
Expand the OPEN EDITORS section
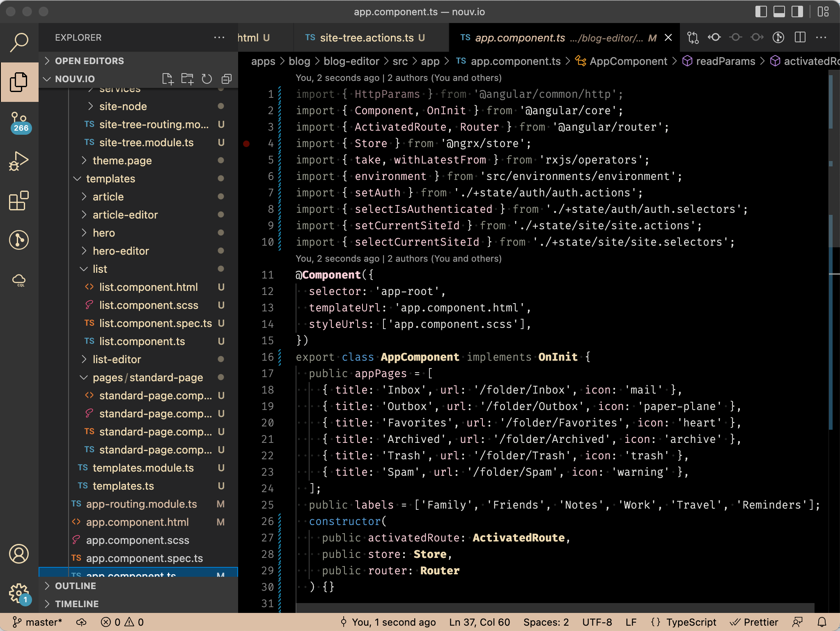pos(89,61)
